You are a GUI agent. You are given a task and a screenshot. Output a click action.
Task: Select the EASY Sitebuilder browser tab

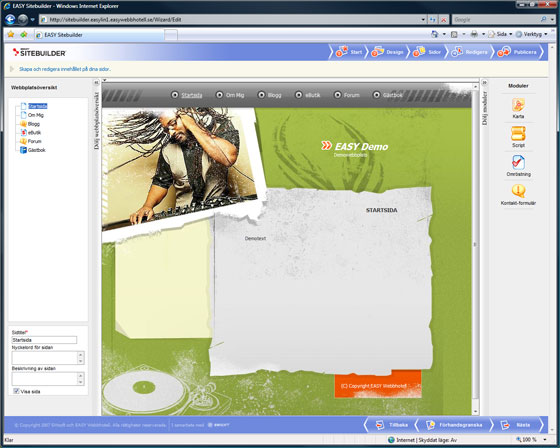click(x=99, y=35)
